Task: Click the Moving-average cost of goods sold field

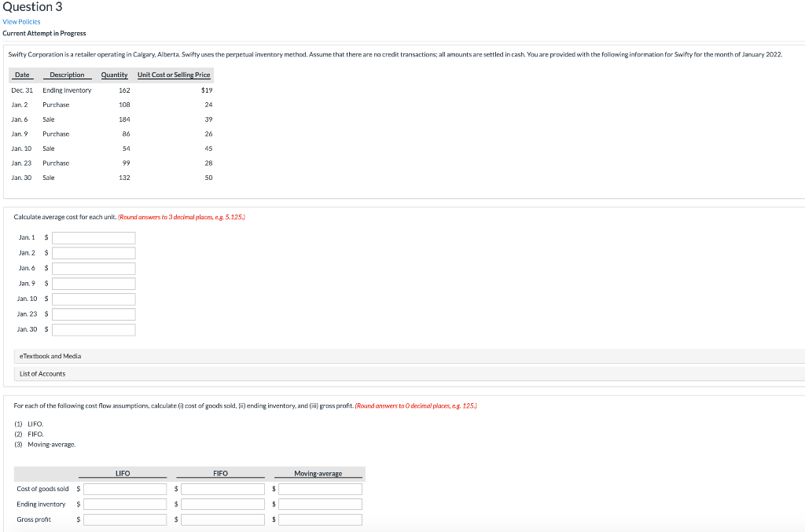Action: tap(320, 488)
